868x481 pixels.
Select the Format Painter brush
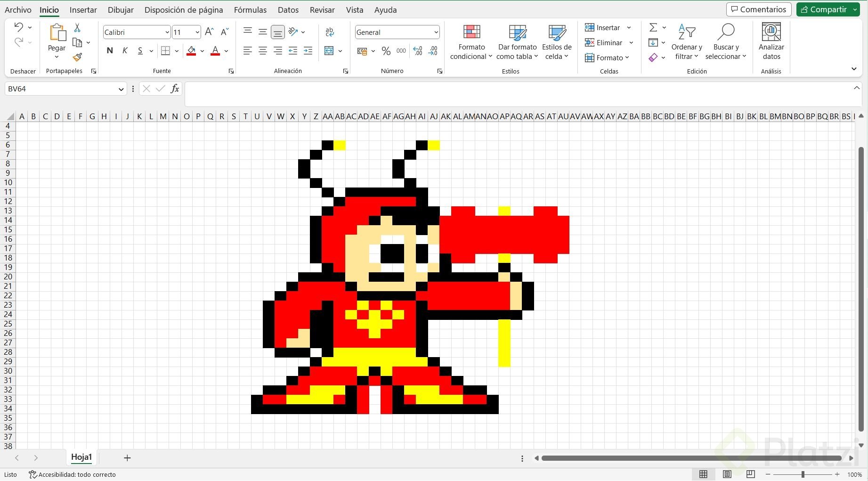[77, 57]
